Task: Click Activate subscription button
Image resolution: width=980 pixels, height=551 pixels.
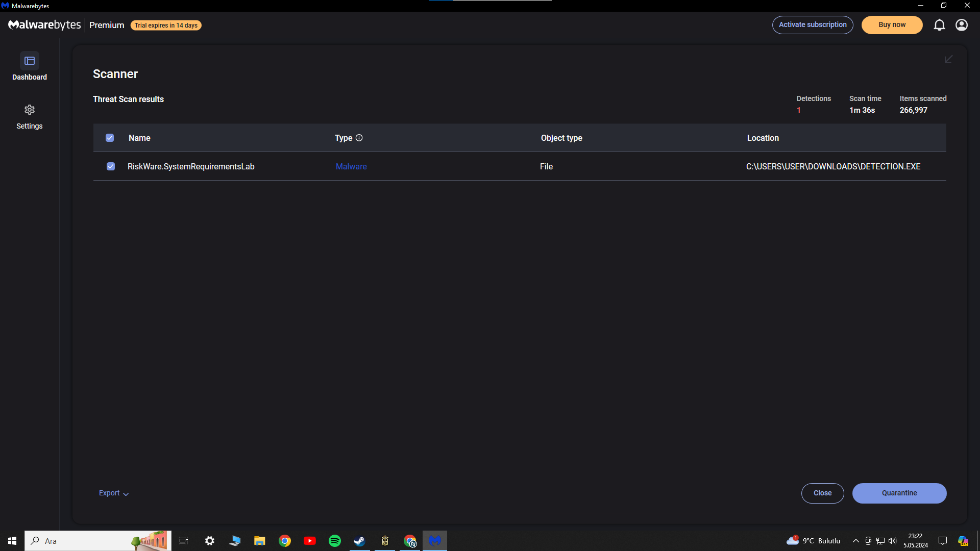Action: (x=813, y=25)
